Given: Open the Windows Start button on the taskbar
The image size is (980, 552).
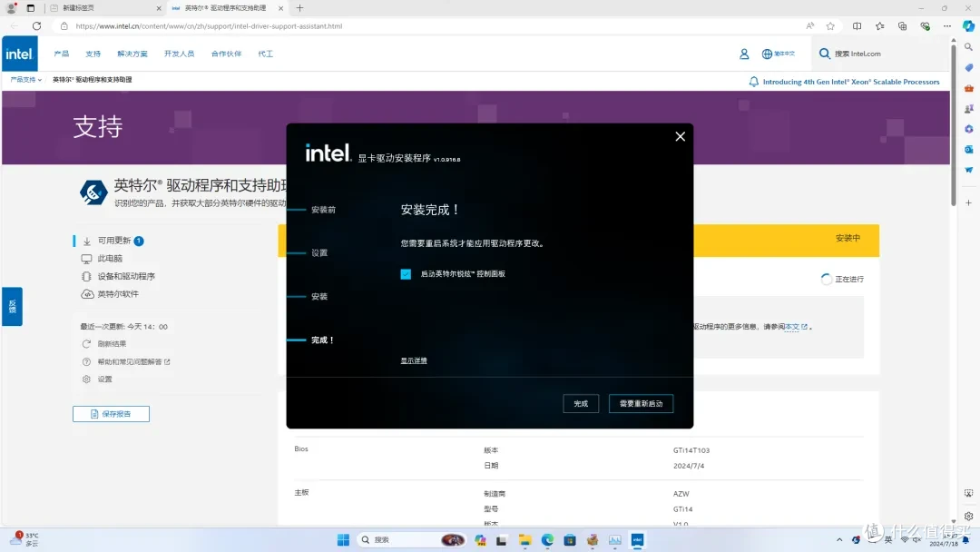Looking at the screenshot, I should [x=343, y=540].
